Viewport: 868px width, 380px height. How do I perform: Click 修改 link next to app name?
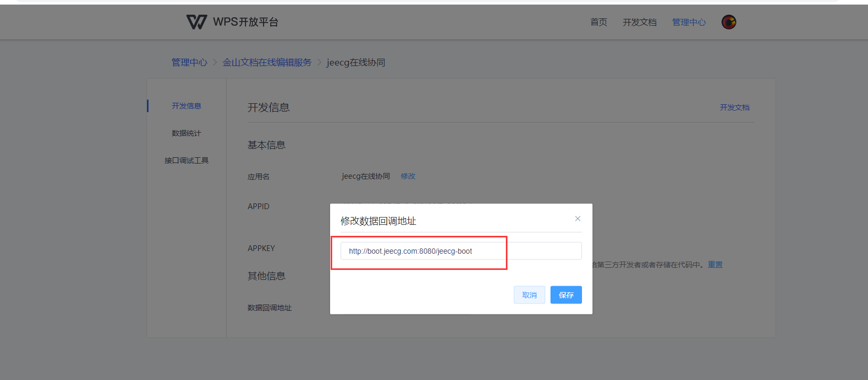pos(408,176)
